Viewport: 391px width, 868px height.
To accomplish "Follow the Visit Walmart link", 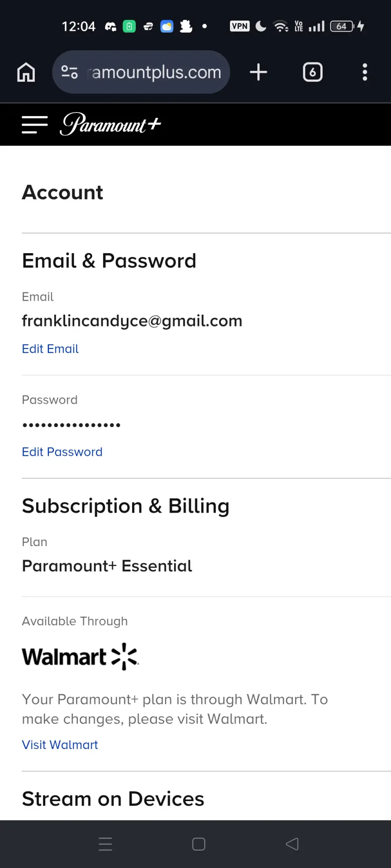I will click(x=60, y=745).
